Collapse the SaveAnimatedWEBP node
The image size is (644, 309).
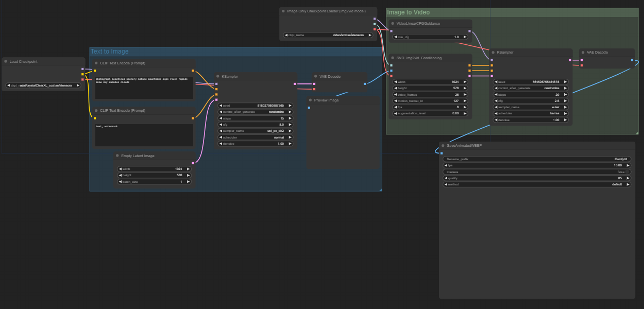point(443,145)
